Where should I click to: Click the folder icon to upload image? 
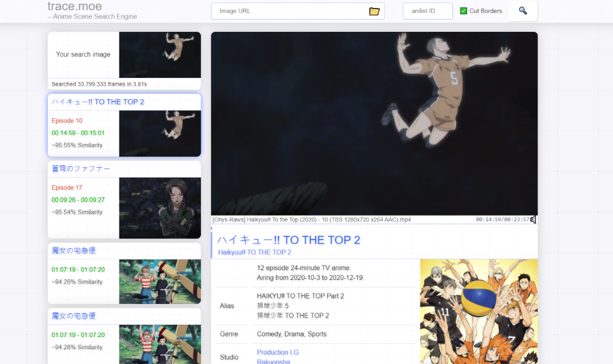pyautogui.click(x=374, y=11)
